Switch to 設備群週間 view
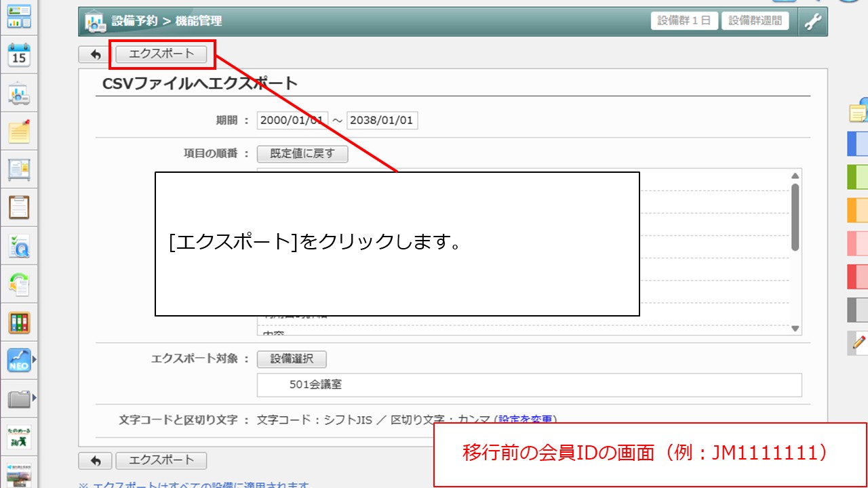This screenshot has height=488, width=868. pos(755,20)
